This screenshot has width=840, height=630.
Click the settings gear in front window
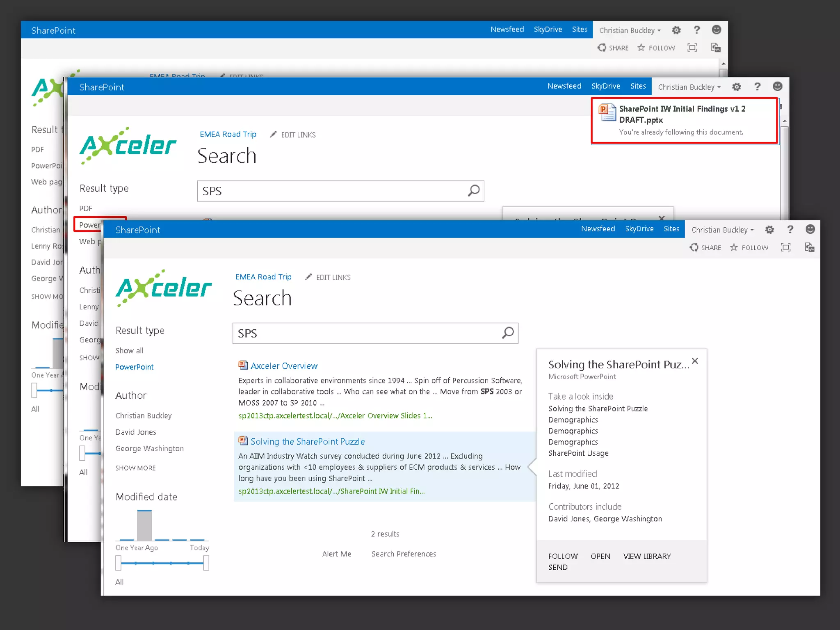point(769,230)
